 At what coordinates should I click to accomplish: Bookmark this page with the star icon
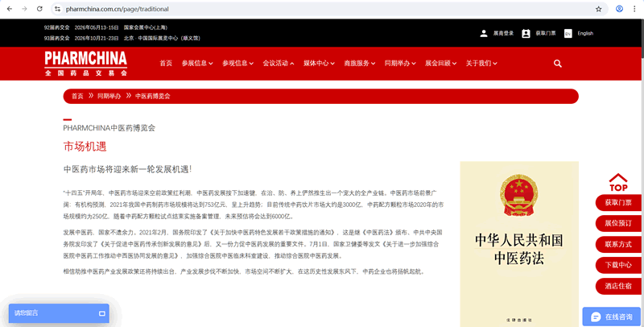point(598,9)
